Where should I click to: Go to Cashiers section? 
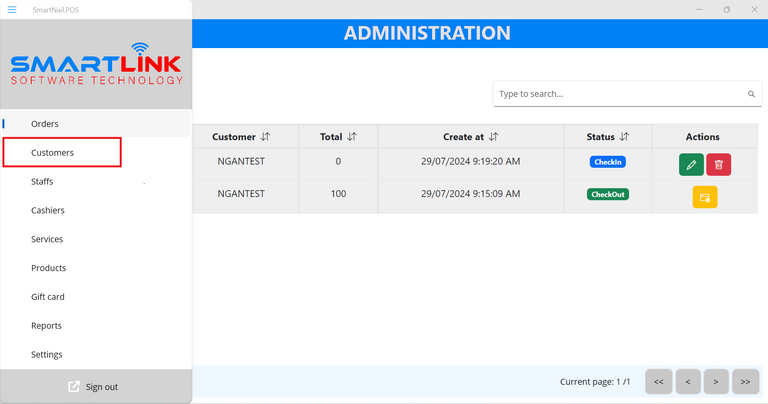(47, 211)
